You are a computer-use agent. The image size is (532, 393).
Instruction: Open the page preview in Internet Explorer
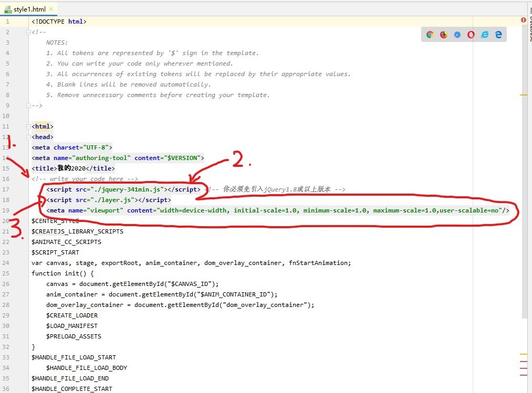pyautogui.click(x=485, y=35)
